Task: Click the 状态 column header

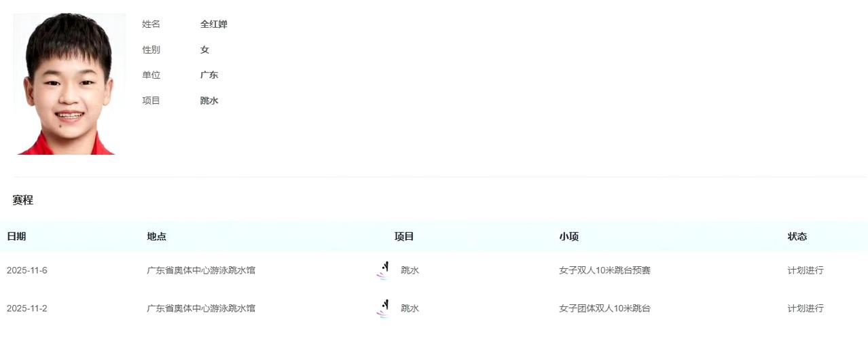Action: [797, 236]
